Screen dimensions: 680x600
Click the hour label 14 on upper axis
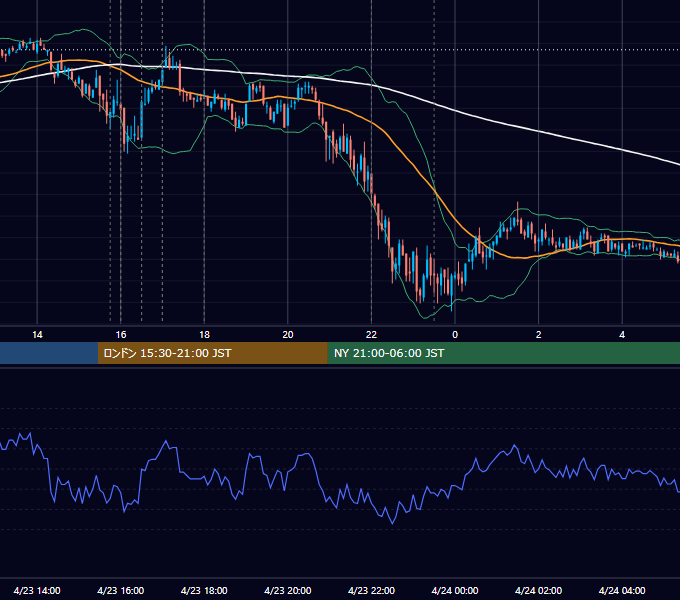click(x=37, y=335)
